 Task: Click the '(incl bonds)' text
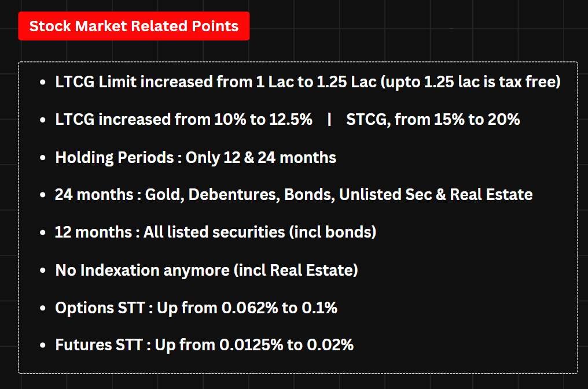[x=333, y=232]
